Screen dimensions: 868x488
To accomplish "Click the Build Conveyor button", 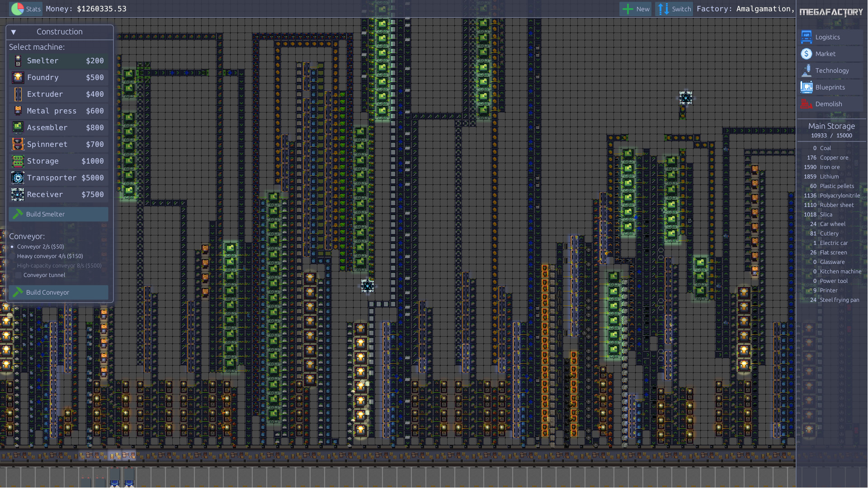I will pos(59,292).
